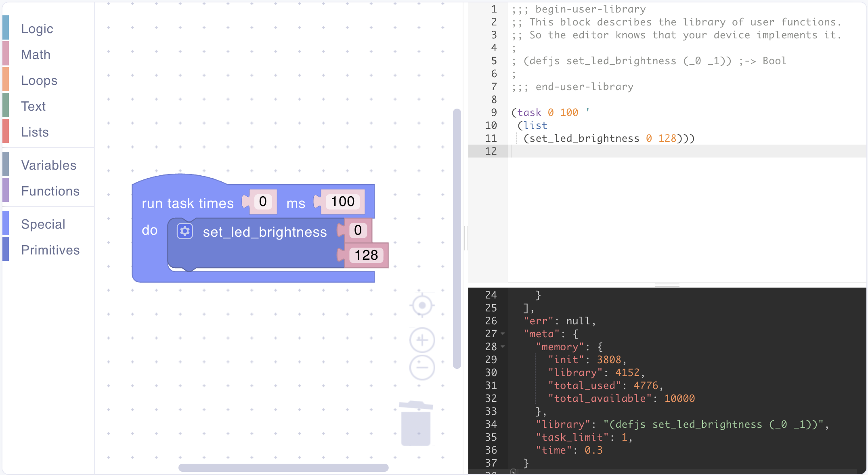The width and height of the screenshot is (868, 475).
Task: Select the Loops category
Action: point(39,80)
